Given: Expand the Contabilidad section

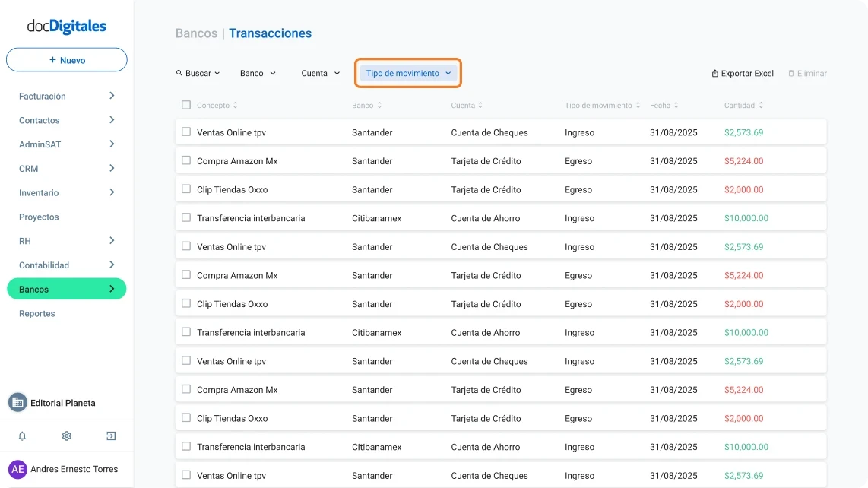Looking at the screenshot, I should click(x=66, y=265).
